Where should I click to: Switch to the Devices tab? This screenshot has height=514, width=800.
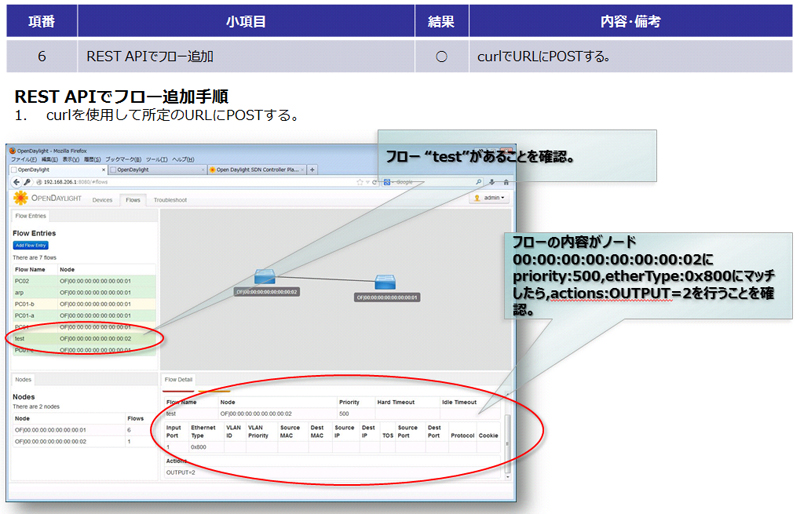[x=102, y=200]
